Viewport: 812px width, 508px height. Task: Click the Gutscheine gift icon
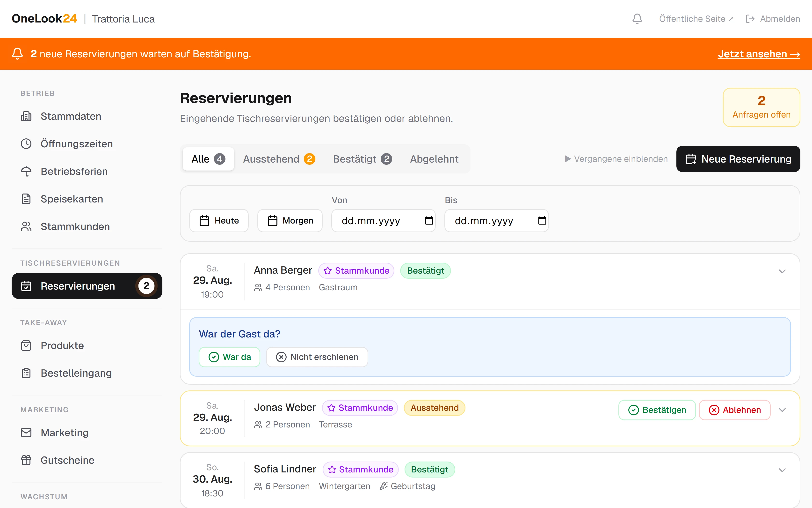coord(26,460)
